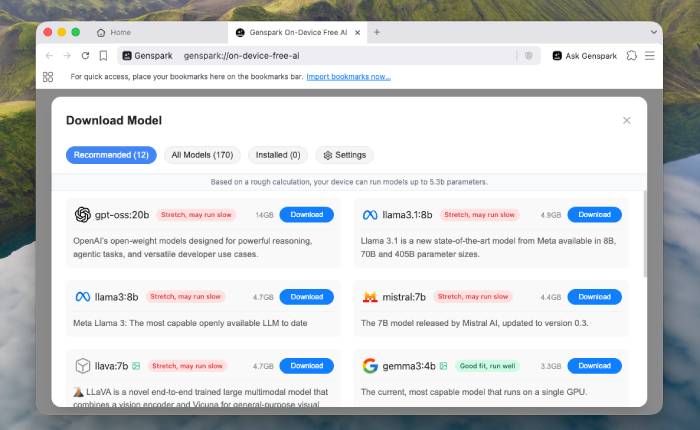Click the model list vertical scrollbar
This screenshot has width=700, height=430.
tap(645, 234)
